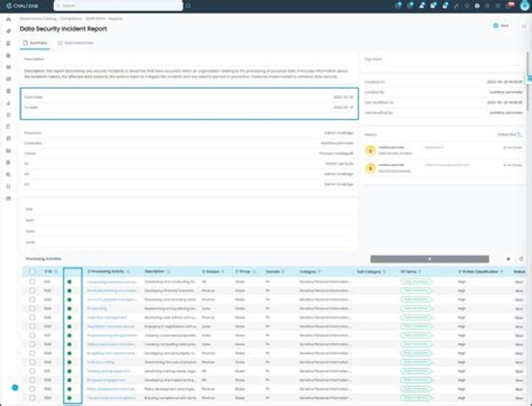Open the user profile avatar in top right

(x=525, y=5)
